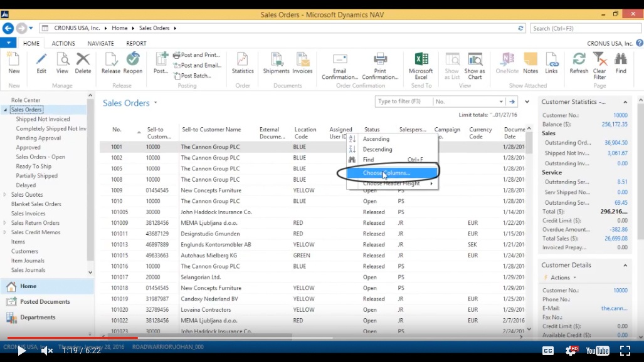Click Type to filter field
The image size is (644, 362).
coord(404,101)
